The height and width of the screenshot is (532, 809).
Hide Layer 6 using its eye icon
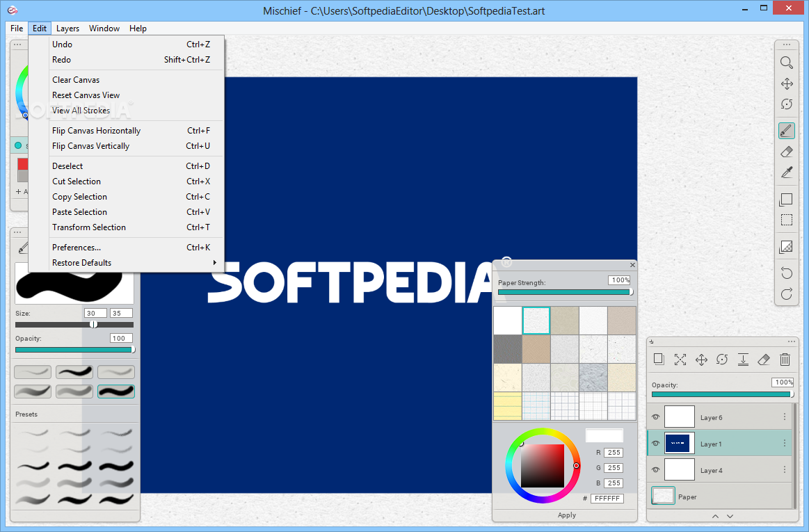coord(656,417)
